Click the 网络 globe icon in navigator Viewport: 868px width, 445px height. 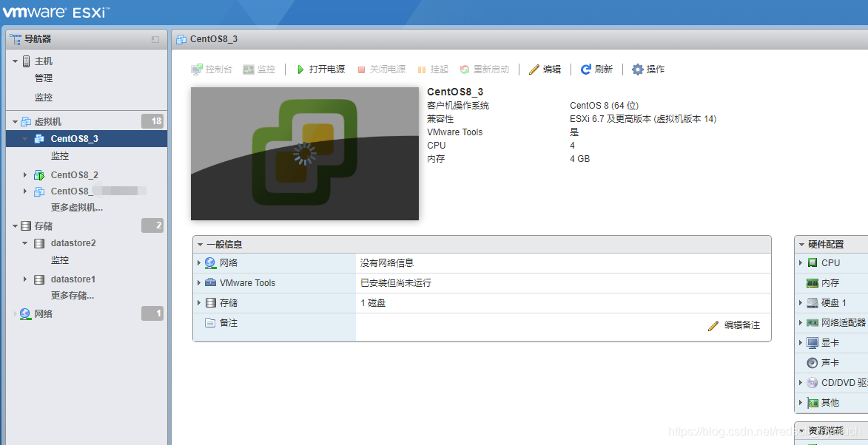tap(25, 314)
